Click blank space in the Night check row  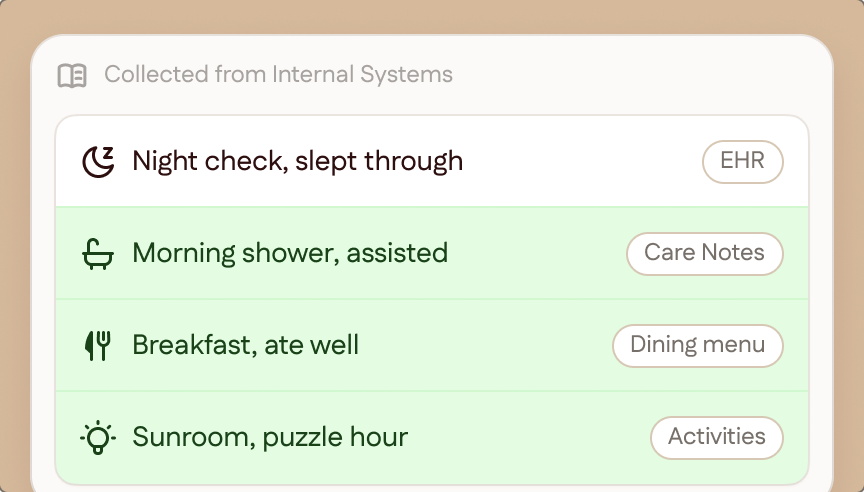pos(579,161)
